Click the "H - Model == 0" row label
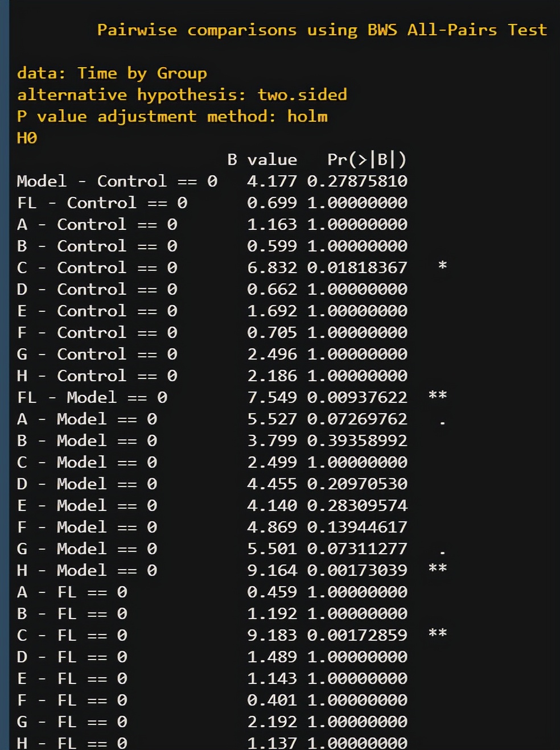 pyautogui.click(x=87, y=571)
